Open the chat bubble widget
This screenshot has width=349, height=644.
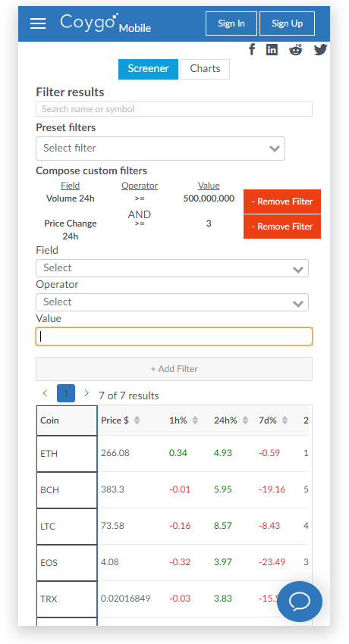[x=300, y=602]
